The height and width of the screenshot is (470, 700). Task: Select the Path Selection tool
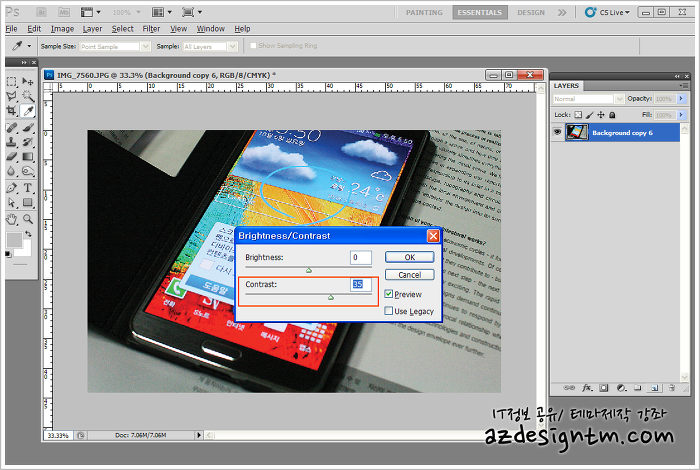[x=12, y=202]
